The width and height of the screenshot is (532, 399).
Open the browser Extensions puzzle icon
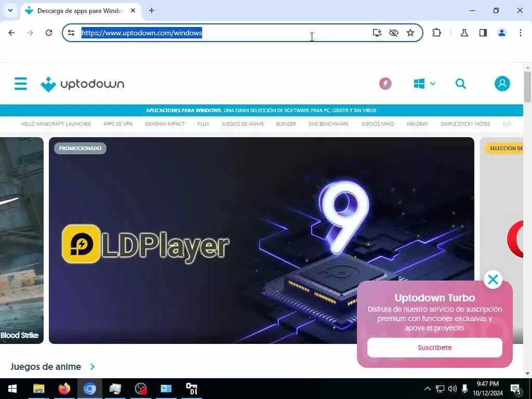(436, 33)
